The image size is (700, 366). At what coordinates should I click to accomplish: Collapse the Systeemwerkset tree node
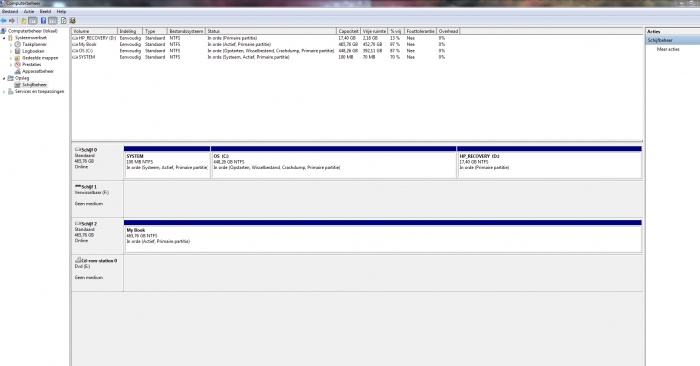(x=4, y=38)
